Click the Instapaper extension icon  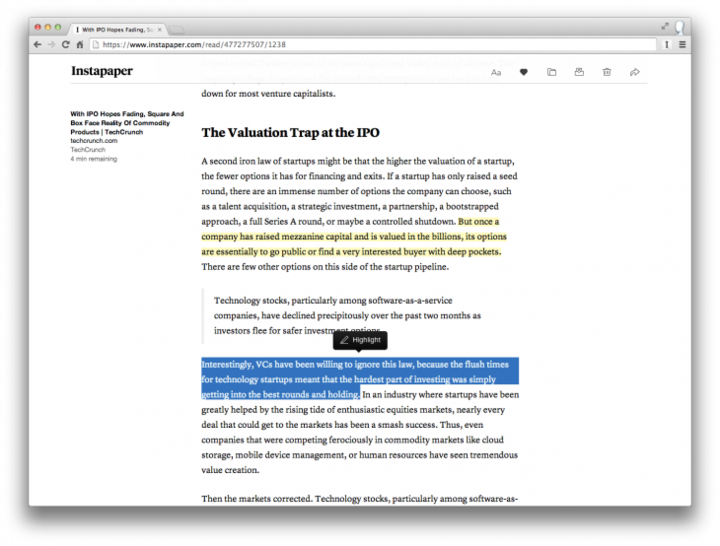(x=667, y=45)
